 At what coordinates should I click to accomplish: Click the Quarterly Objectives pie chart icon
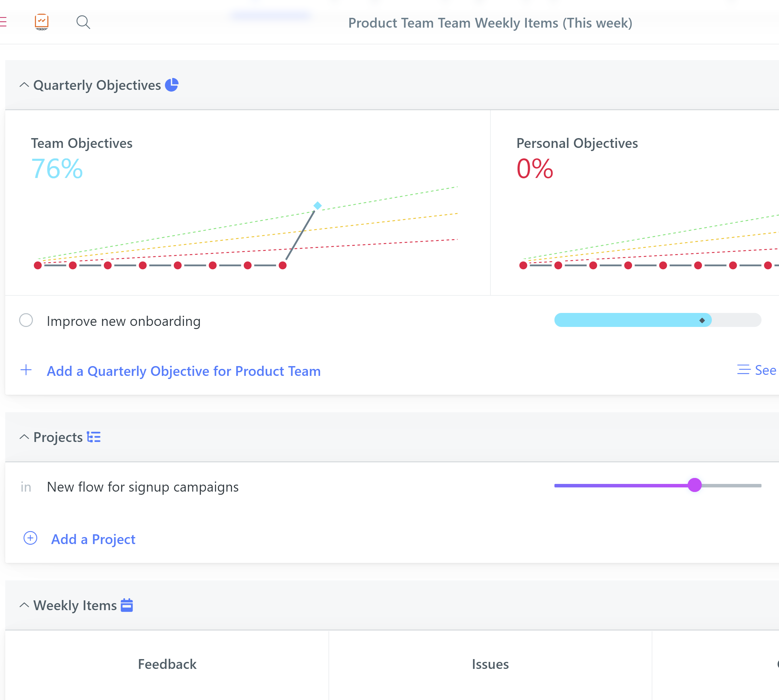pos(171,85)
